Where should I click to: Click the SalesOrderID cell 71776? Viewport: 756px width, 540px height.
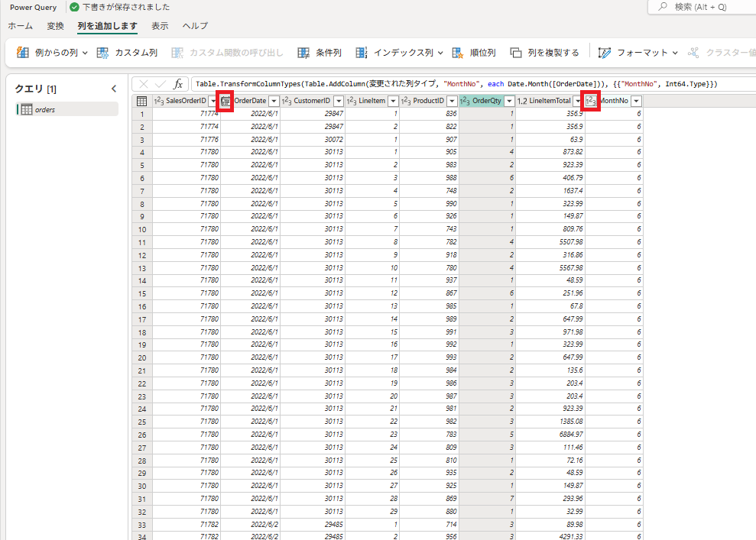[186, 139]
